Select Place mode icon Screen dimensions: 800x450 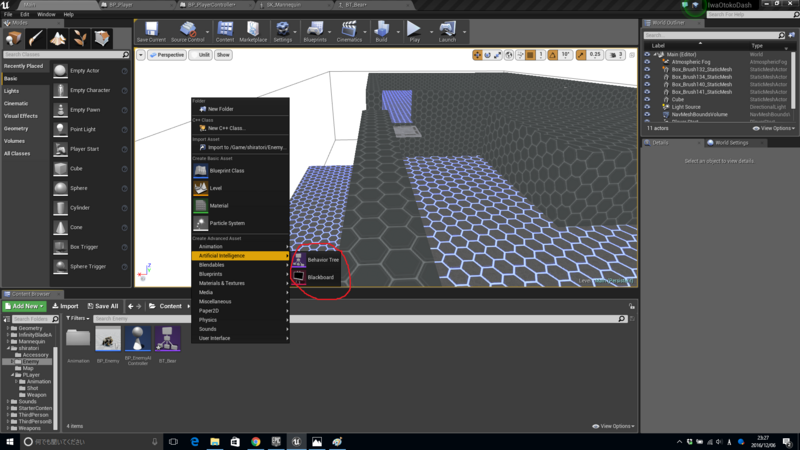coord(14,38)
